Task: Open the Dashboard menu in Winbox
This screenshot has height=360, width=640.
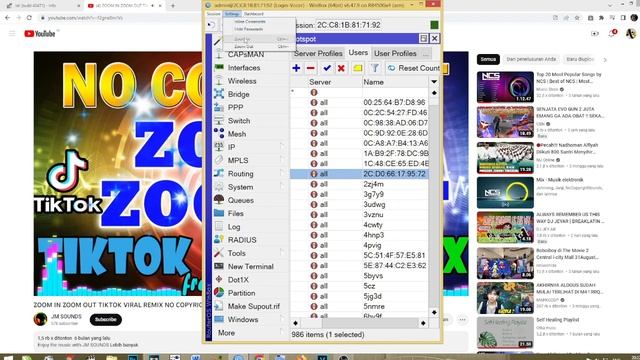Action: [x=254, y=14]
